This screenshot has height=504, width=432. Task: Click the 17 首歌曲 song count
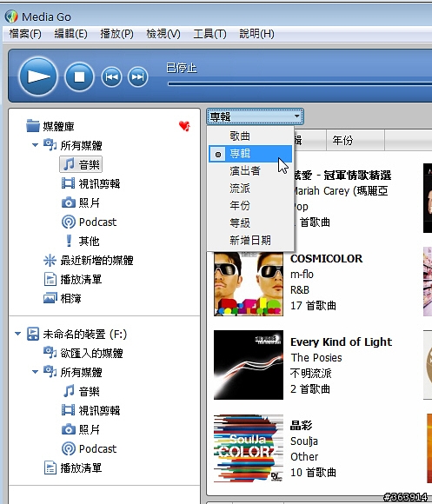[313, 305]
